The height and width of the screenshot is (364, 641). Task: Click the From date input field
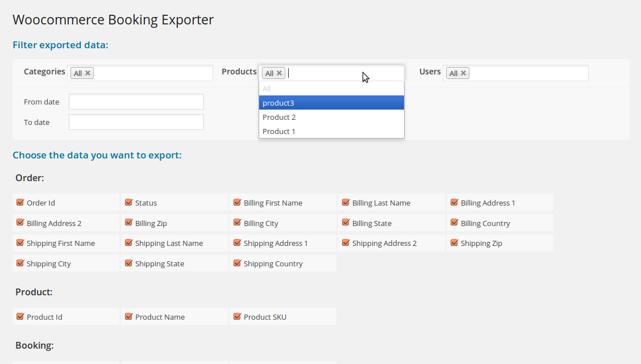[x=136, y=102]
